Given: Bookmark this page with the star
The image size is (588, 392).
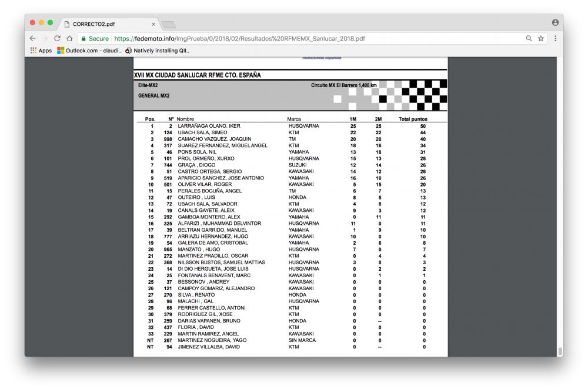Looking at the screenshot, I should [x=541, y=38].
